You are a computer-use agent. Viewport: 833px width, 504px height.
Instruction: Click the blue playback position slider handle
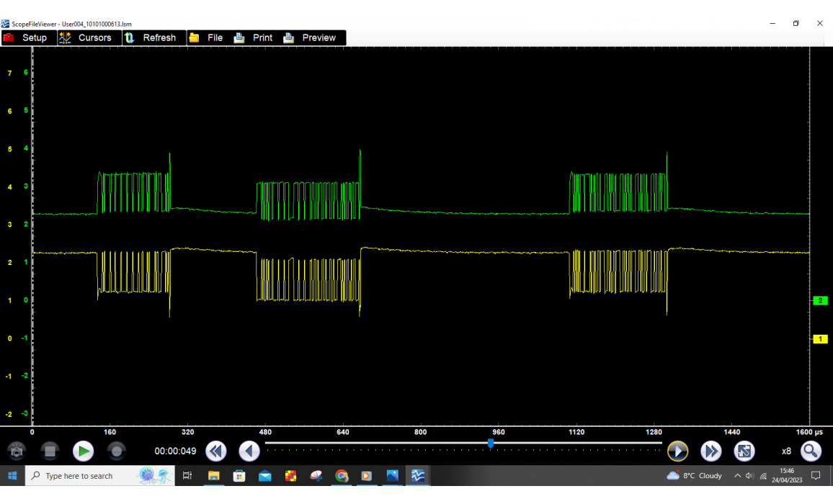pyautogui.click(x=491, y=444)
